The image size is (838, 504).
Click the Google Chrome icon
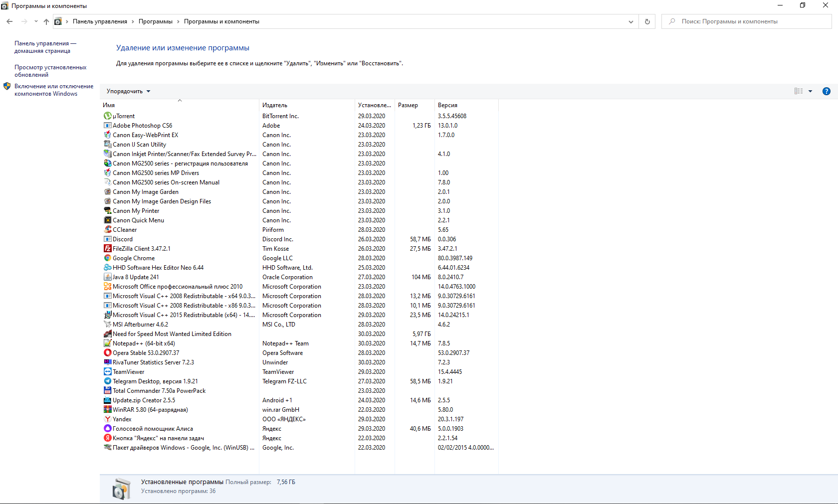coord(107,258)
